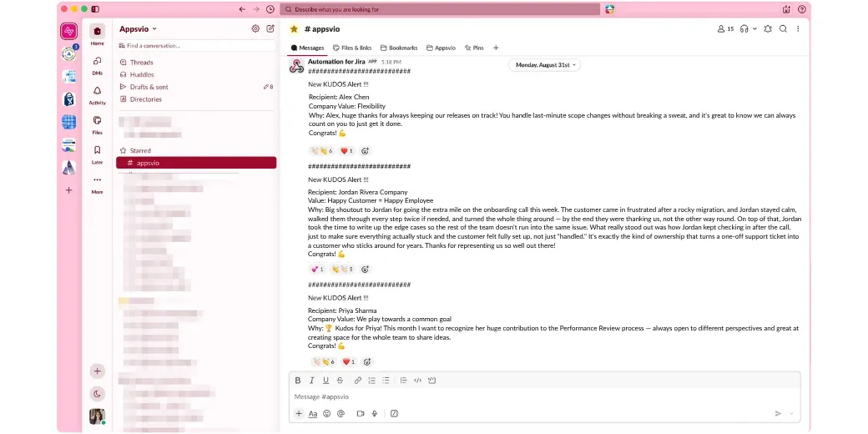
Task: View channel members count 15
Action: point(725,28)
